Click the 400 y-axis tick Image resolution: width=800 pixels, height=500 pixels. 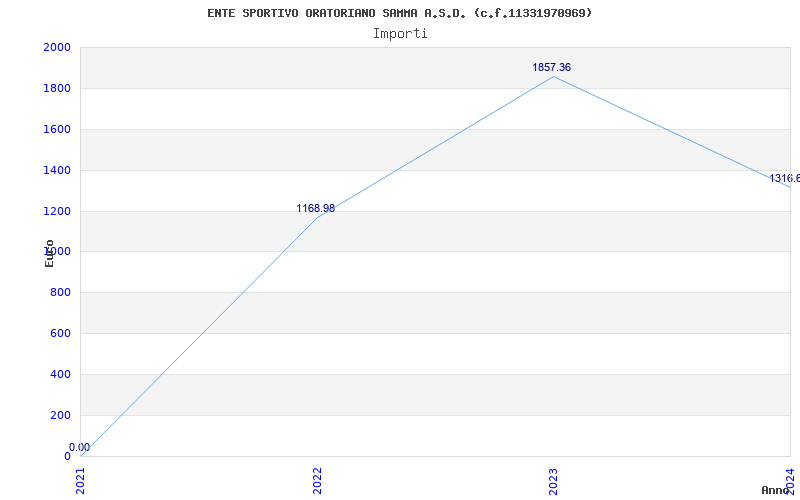[x=60, y=374]
